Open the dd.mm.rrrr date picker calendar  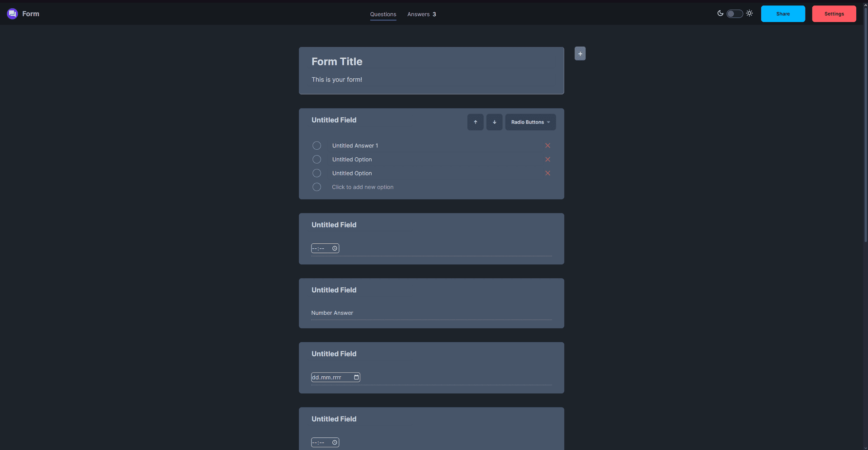click(x=356, y=377)
